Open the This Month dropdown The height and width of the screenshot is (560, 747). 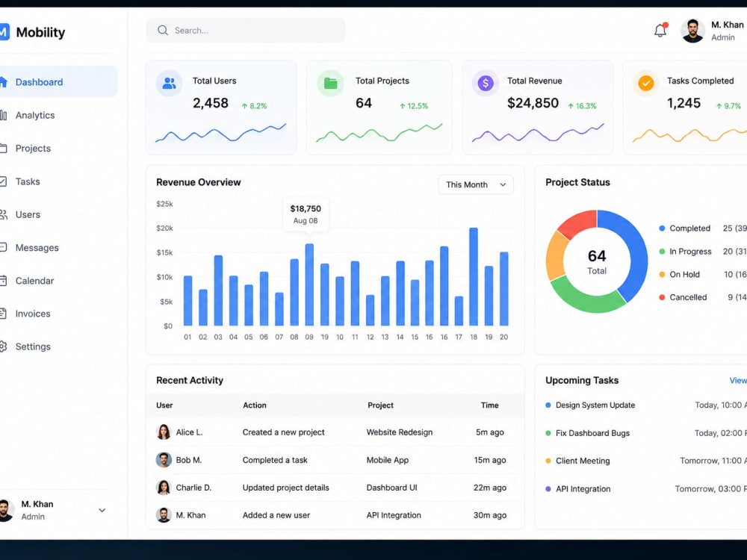[475, 184]
